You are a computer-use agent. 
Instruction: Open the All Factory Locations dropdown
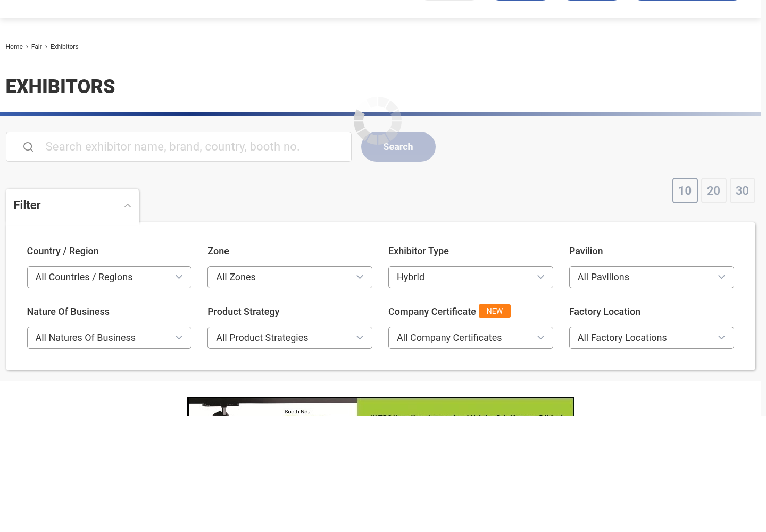point(652,338)
